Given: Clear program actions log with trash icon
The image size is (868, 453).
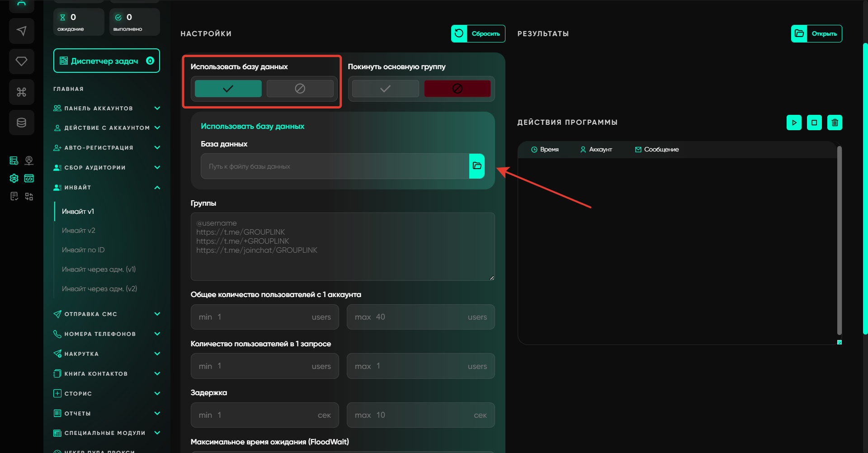Looking at the screenshot, I should tap(835, 123).
